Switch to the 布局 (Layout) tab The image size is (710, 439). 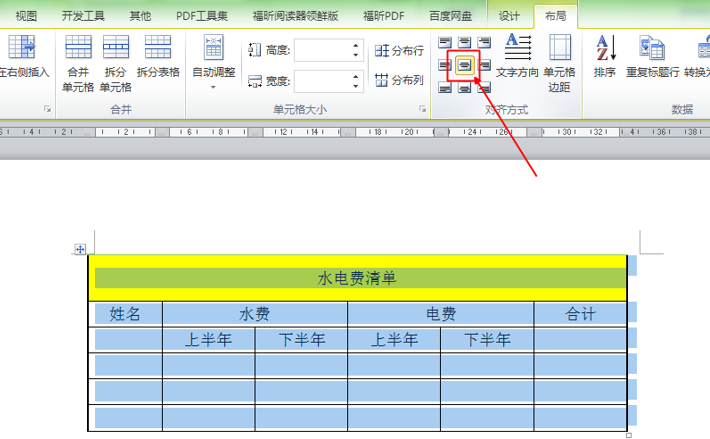coord(555,16)
